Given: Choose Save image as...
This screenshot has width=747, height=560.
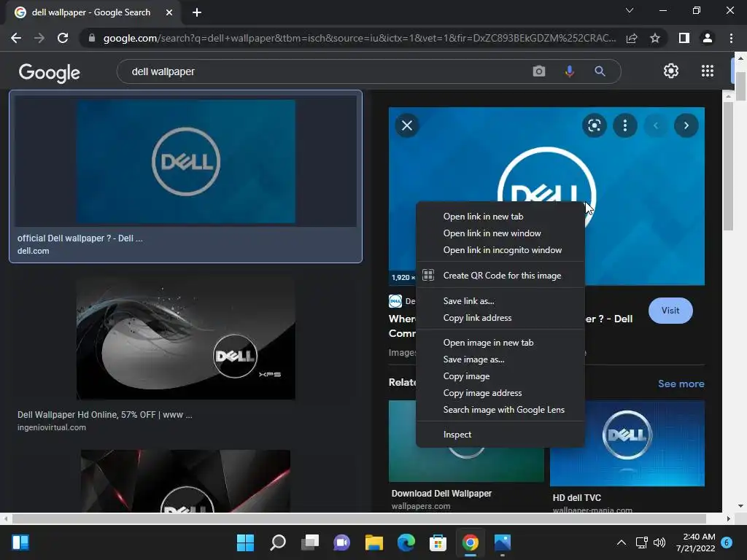Looking at the screenshot, I should 500,359.
